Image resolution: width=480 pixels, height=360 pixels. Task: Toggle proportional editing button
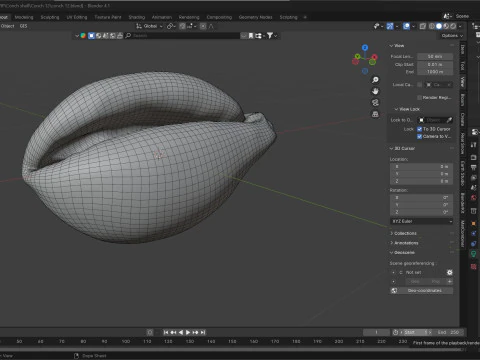203,26
